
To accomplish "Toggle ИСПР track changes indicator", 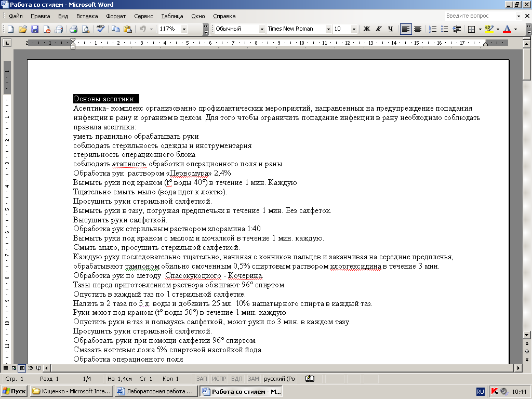I will 219,379.
